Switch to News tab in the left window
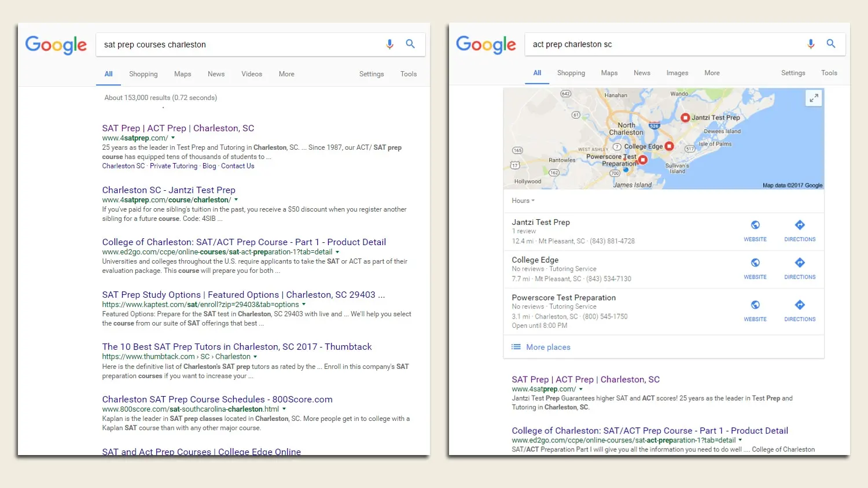 (x=216, y=74)
